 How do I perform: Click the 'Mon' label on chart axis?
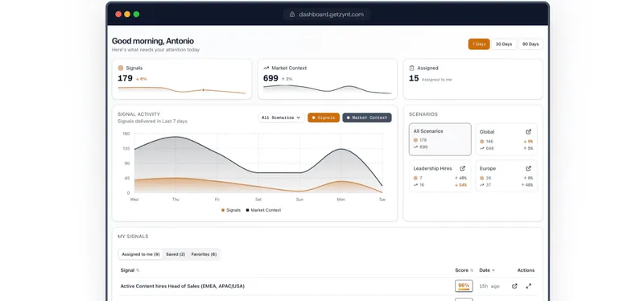[x=341, y=200]
